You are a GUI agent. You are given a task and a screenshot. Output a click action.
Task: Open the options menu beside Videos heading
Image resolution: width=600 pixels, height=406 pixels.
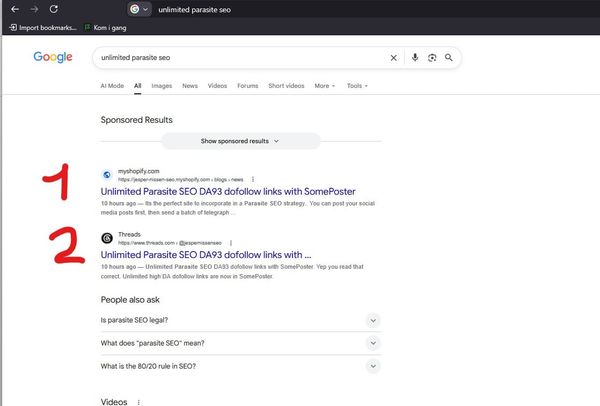(x=139, y=402)
